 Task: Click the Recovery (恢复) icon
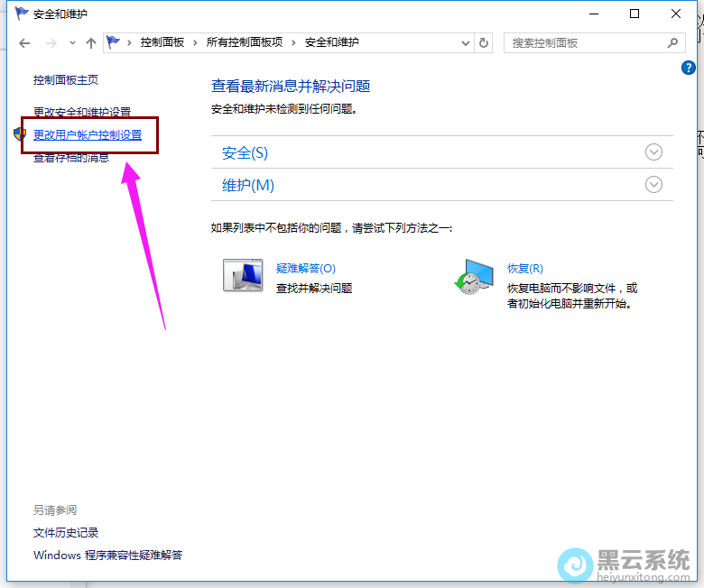[474, 277]
